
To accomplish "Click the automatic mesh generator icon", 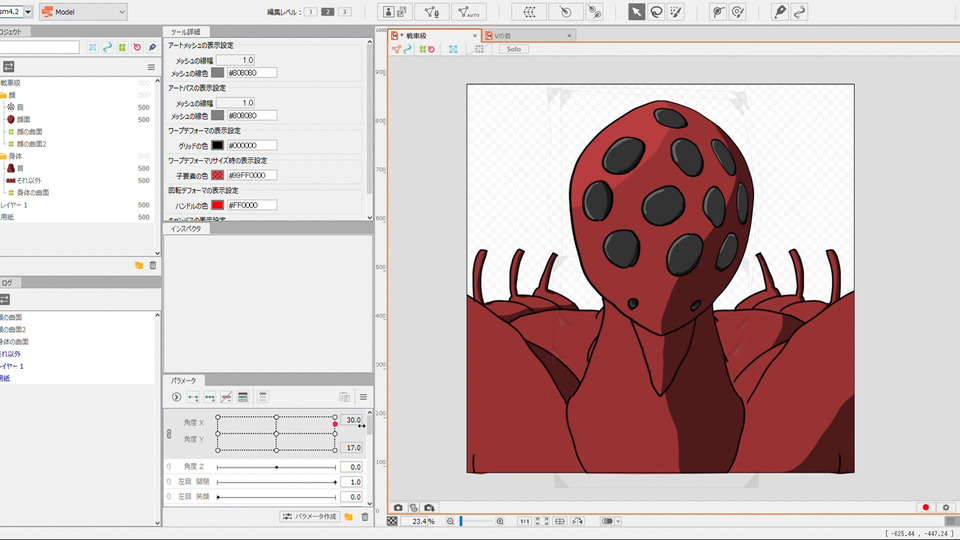I will (469, 12).
